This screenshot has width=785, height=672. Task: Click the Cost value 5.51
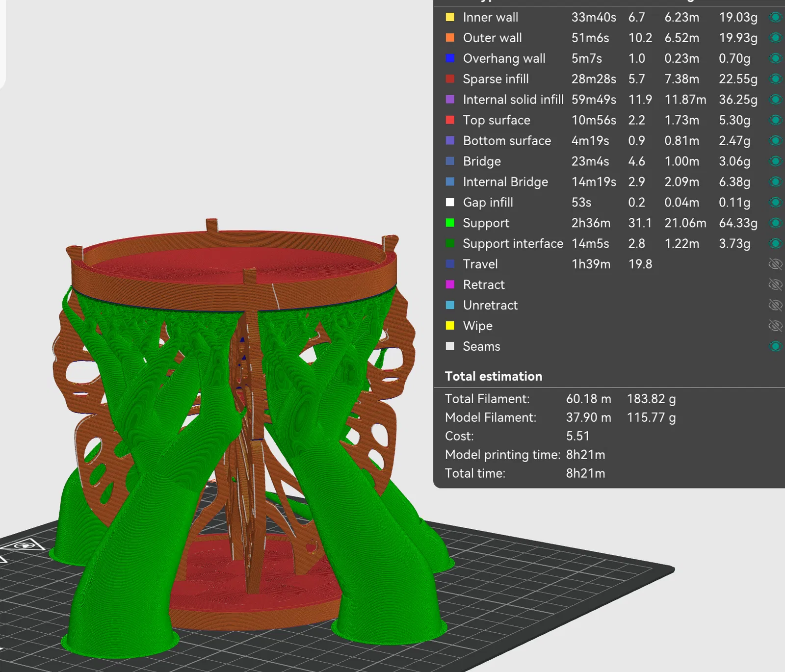point(577,436)
